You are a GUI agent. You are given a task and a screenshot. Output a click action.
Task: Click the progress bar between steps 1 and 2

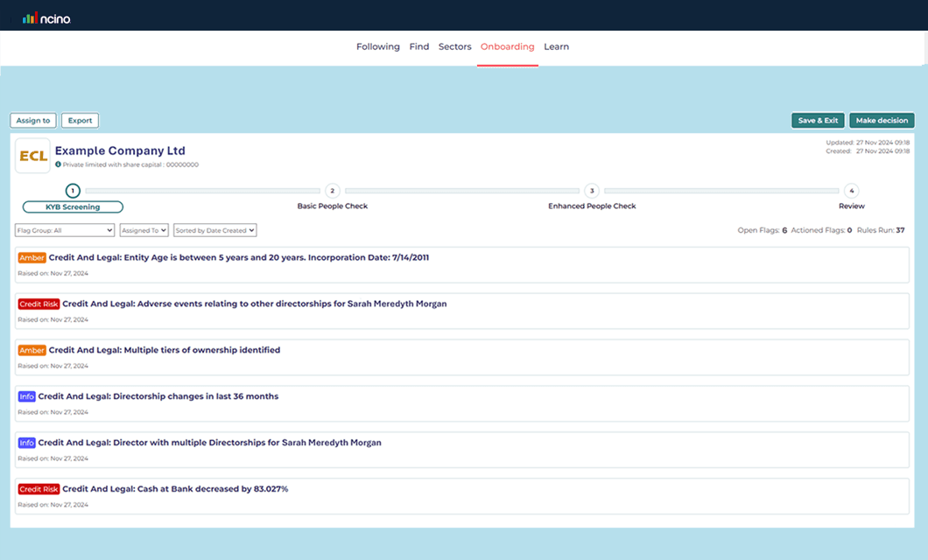click(201, 190)
